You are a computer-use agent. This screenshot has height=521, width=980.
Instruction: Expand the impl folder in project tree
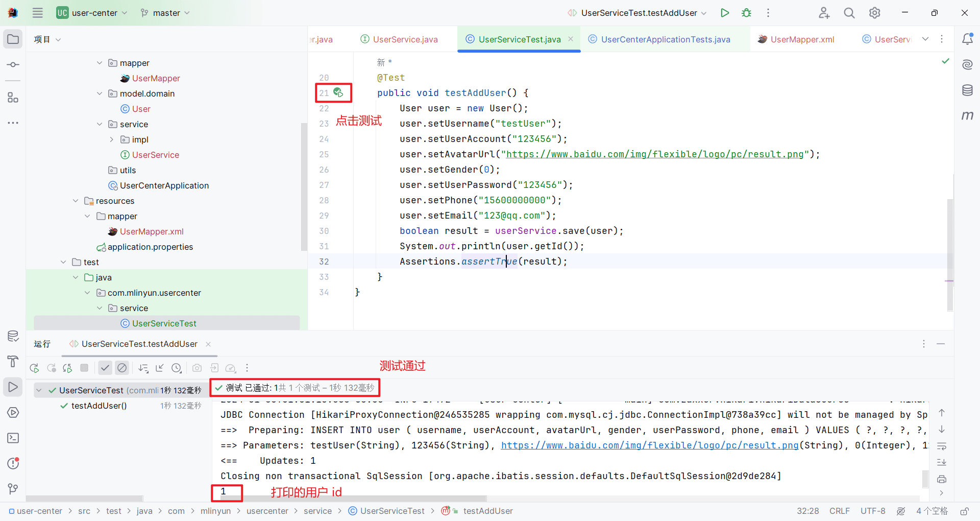point(111,139)
